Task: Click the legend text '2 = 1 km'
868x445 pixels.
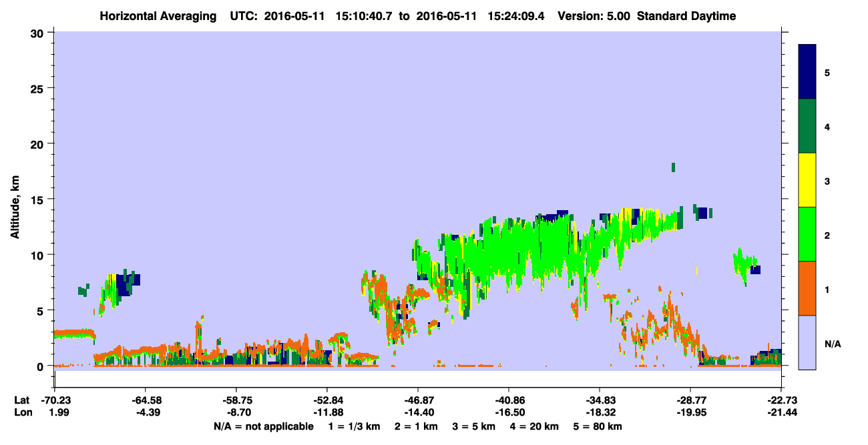Action: 416,426
